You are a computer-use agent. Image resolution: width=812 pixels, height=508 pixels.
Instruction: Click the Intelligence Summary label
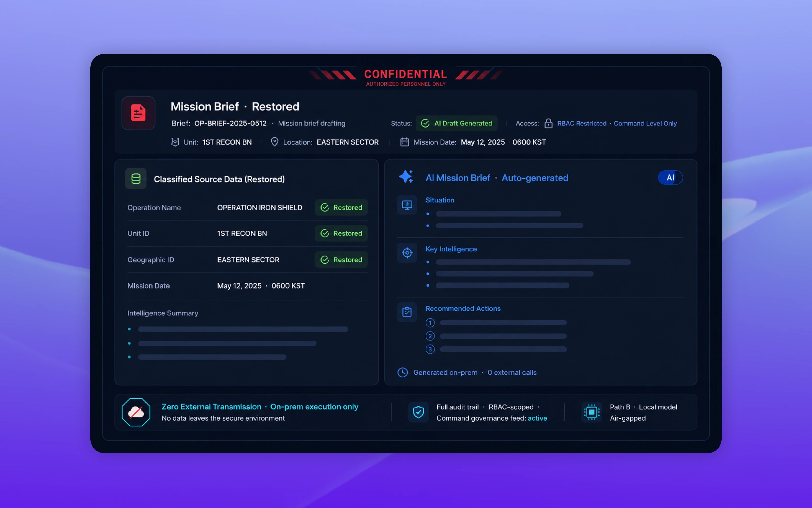tap(163, 313)
